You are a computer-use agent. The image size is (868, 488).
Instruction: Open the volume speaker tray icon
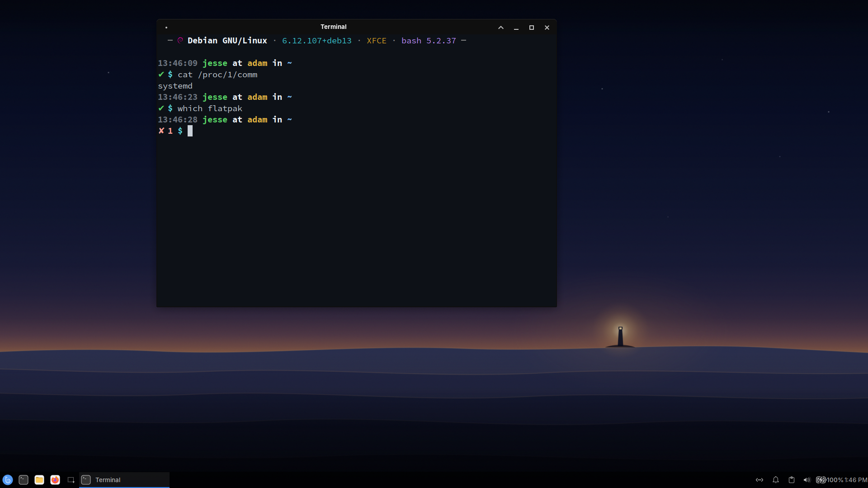pos(807,480)
